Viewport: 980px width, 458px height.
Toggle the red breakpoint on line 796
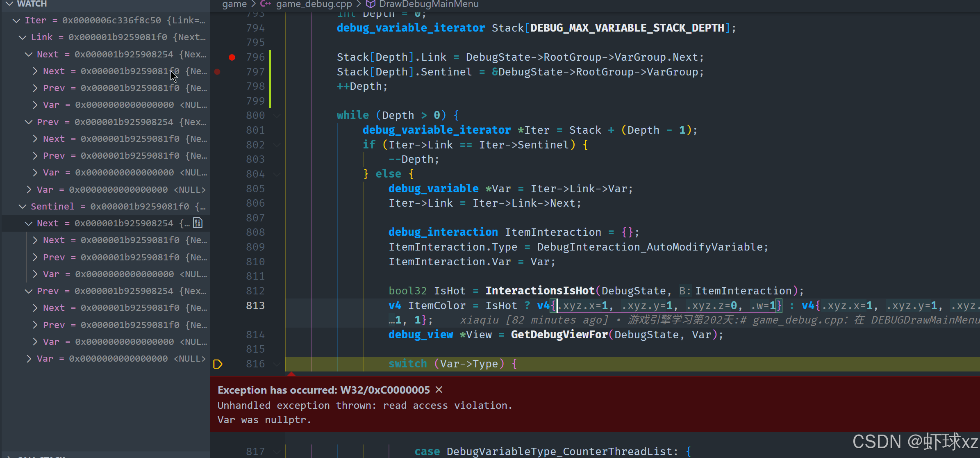[232, 57]
